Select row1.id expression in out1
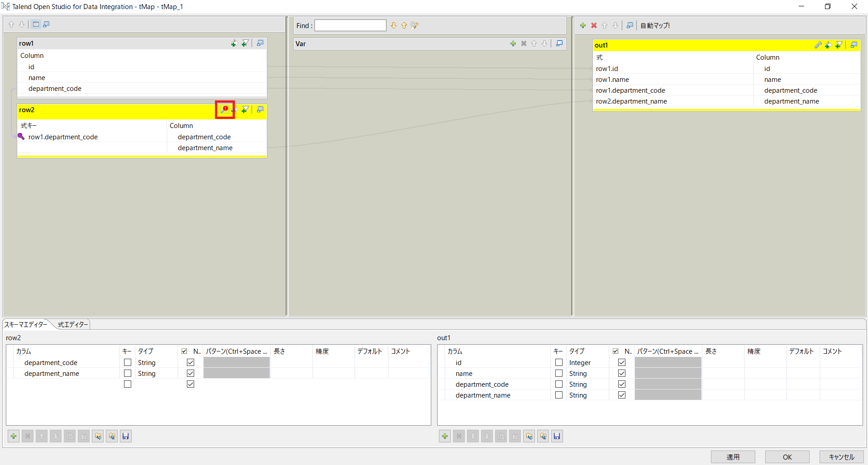Image resolution: width=868 pixels, height=465 pixels. click(607, 68)
